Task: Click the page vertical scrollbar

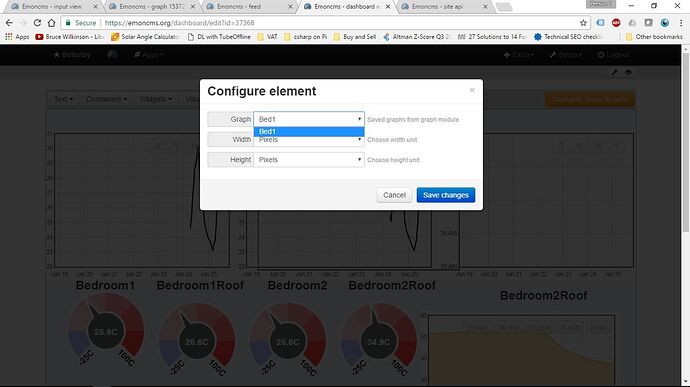Action: [x=686, y=216]
